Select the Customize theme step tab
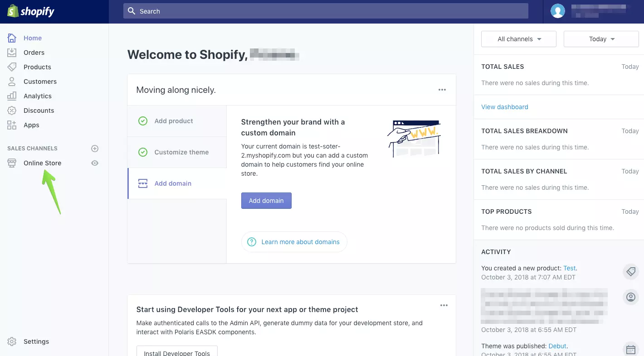Screen dimensions: 644x356 pos(177,152)
